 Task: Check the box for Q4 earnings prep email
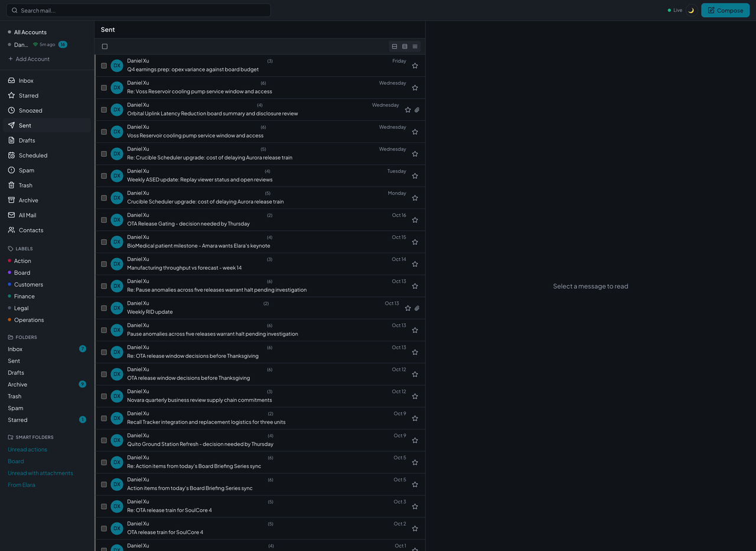104,66
